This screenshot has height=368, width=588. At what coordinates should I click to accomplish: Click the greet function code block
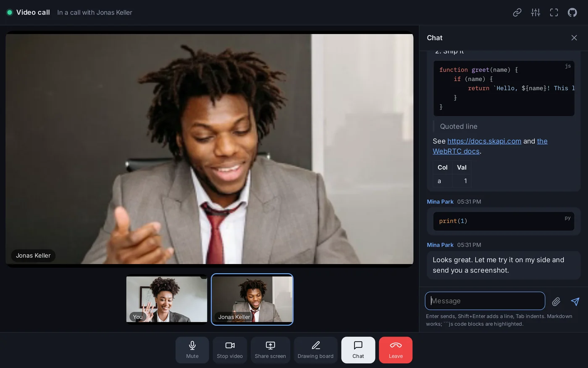504,88
